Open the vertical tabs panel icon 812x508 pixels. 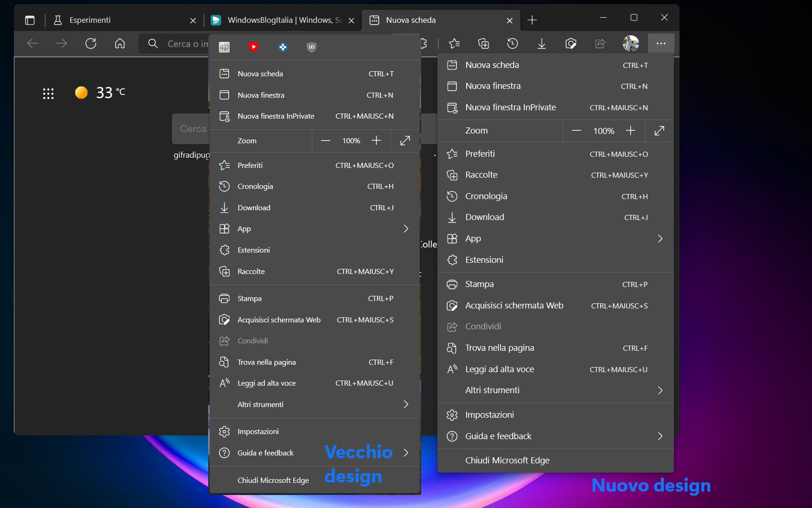[30, 20]
